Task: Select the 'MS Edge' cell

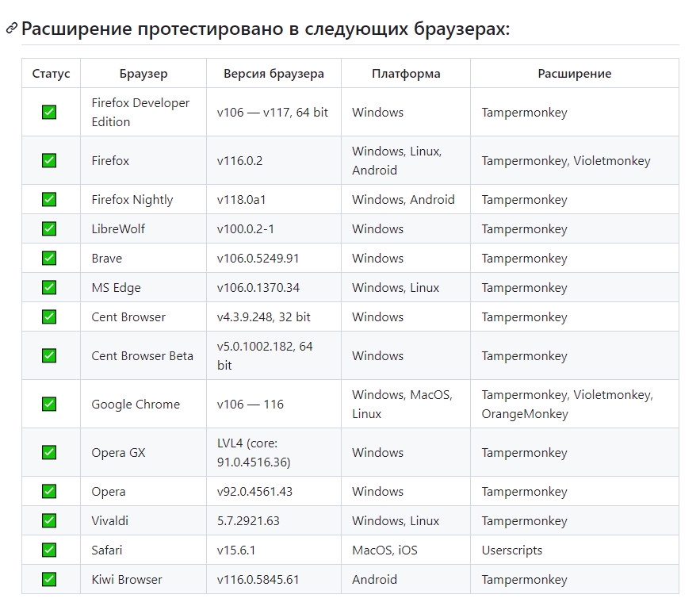Action: (x=143, y=287)
